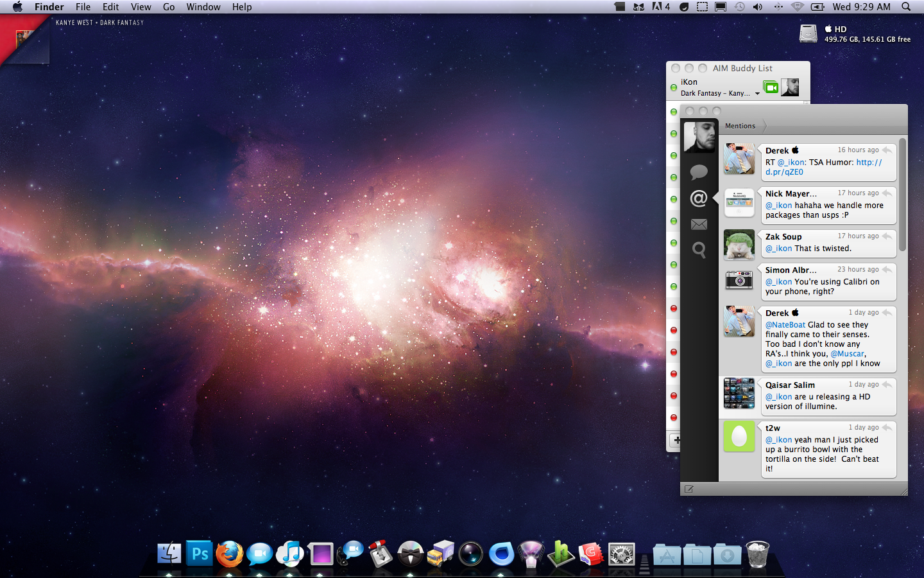Open the Help menu
The image size is (924, 578).
[x=242, y=7]
